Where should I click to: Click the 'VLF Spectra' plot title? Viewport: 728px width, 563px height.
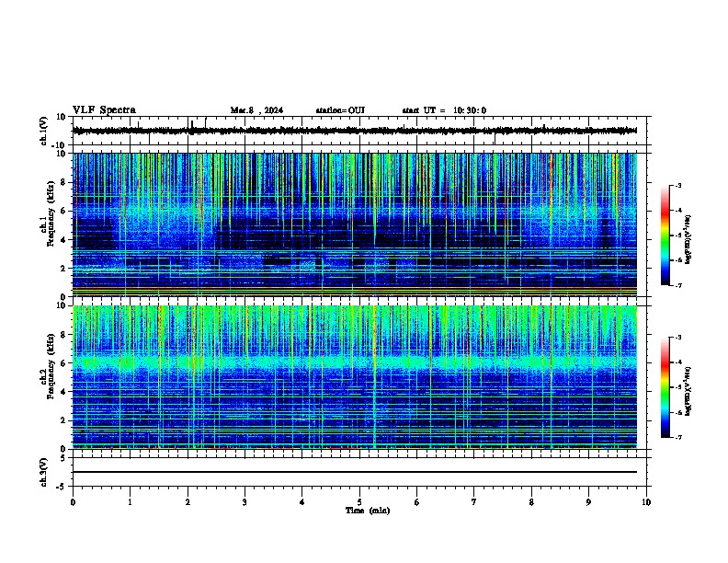104,110
